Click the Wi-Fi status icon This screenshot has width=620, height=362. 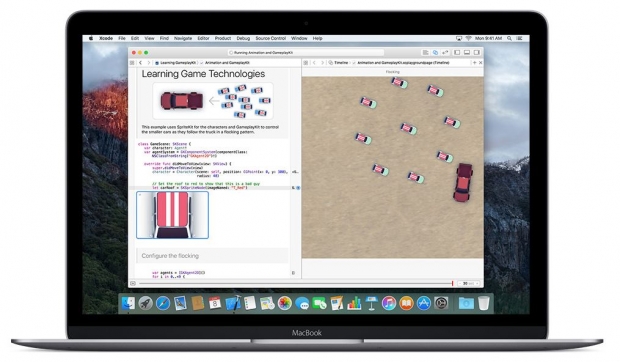click(469, 38)
